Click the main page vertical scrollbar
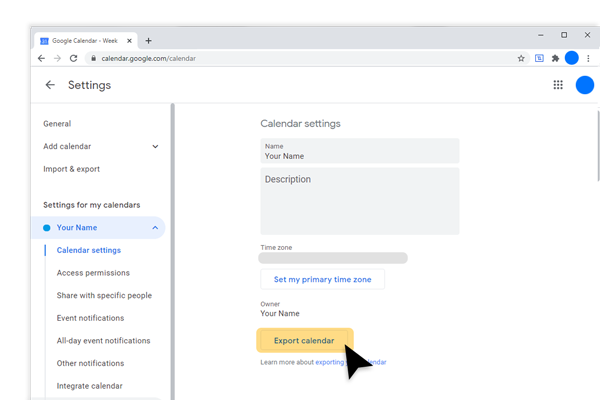The image size is (600, 400). point(598,145)
